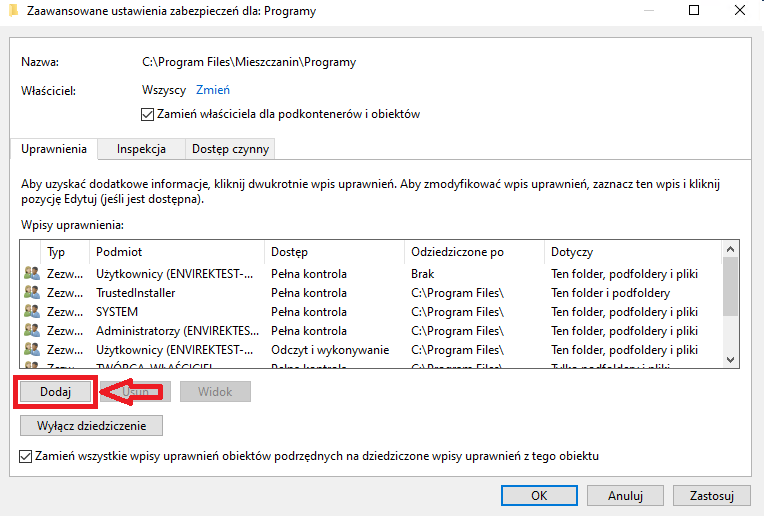Click the Wyłącz dziedziczenie button

tap(92, 425)
